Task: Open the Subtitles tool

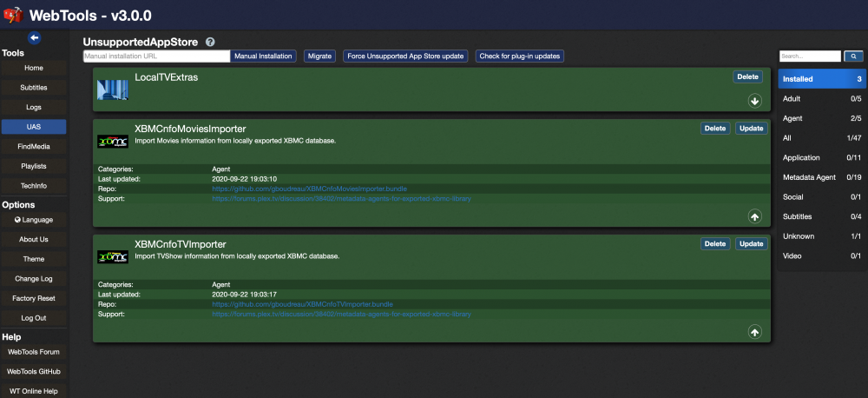Action: (34, 88)
